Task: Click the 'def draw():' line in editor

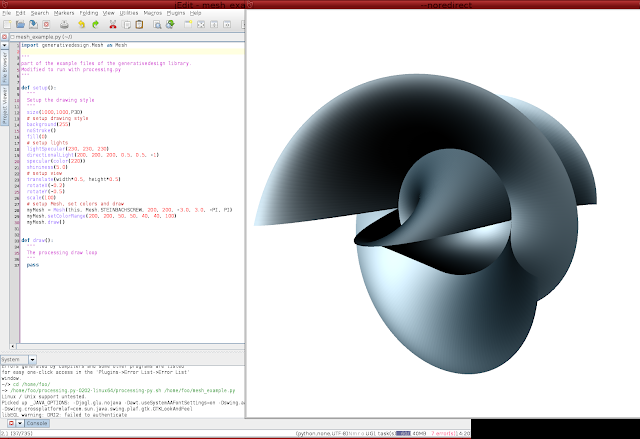Action: pos(37,240)
